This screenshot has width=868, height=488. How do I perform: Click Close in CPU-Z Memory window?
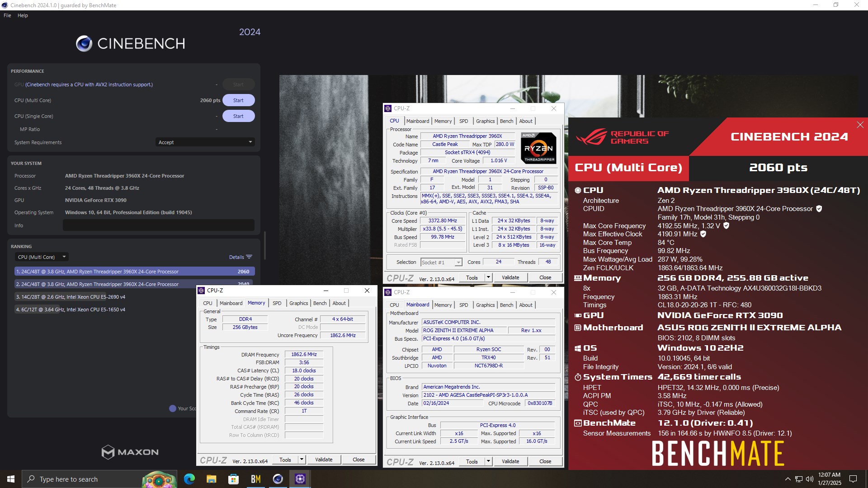click(359, 460)
